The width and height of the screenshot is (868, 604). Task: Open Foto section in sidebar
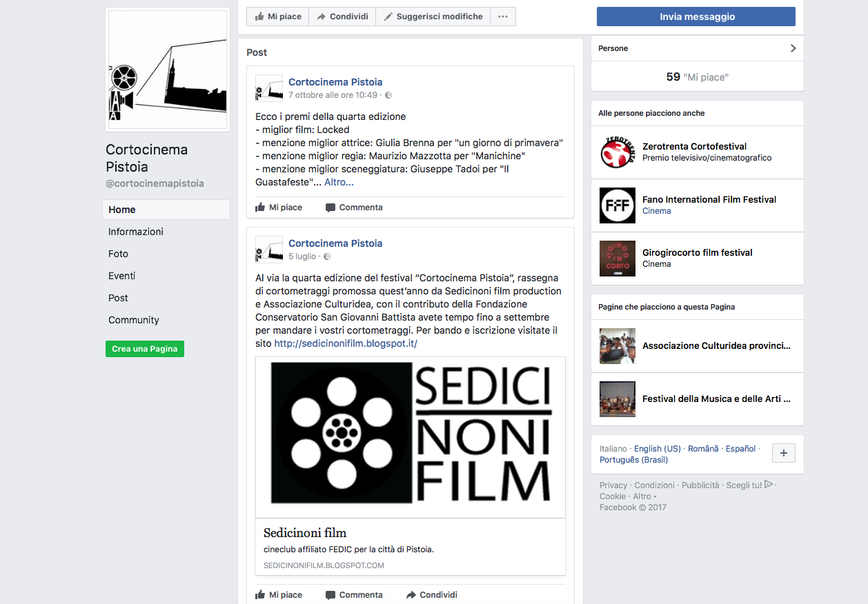click(x=118, y=254)
